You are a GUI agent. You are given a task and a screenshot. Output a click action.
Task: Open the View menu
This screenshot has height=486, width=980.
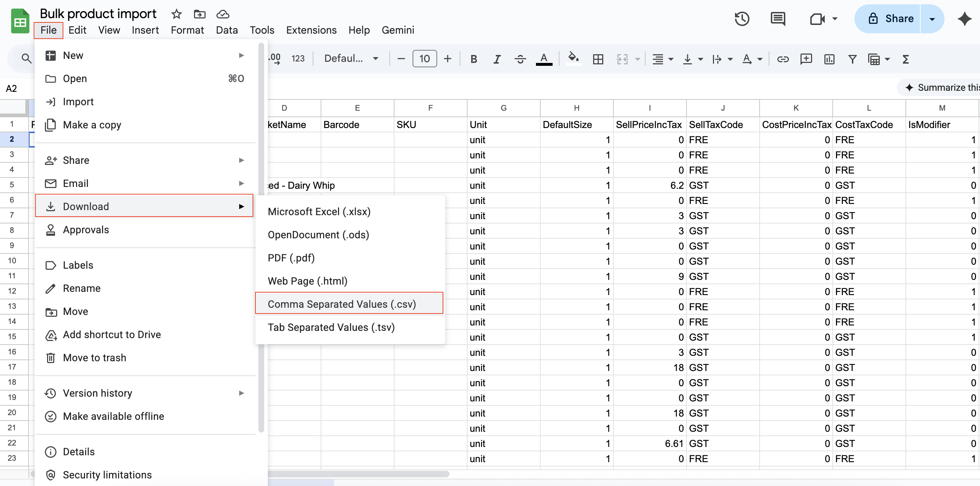pyautogui.click(x=109, y=30)
